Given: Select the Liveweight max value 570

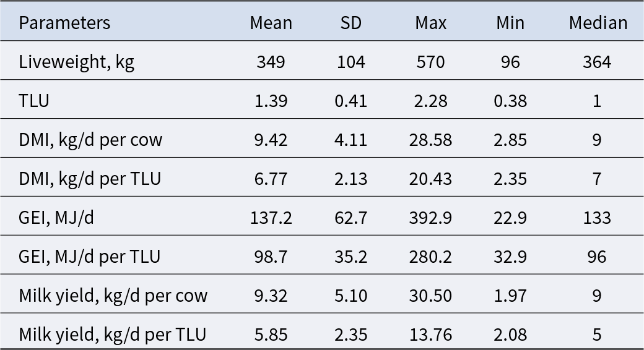Looking at the screenshot, I should (x=430, y=62).
